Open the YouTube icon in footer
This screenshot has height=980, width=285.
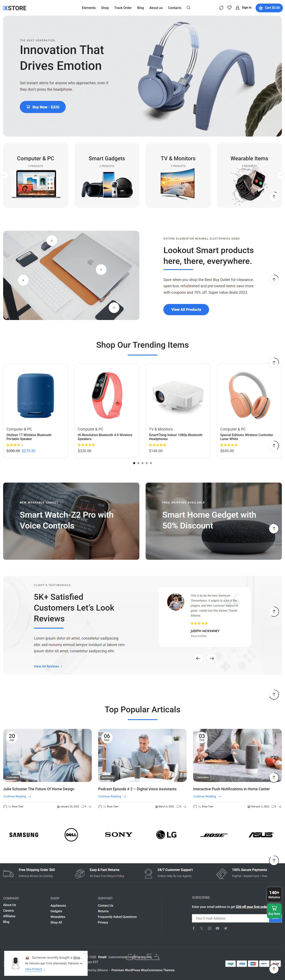coord(217,928)
